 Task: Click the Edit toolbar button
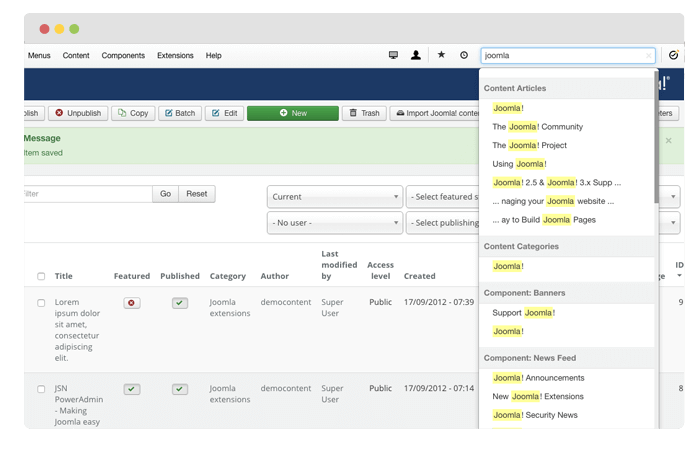coord(224,113)
